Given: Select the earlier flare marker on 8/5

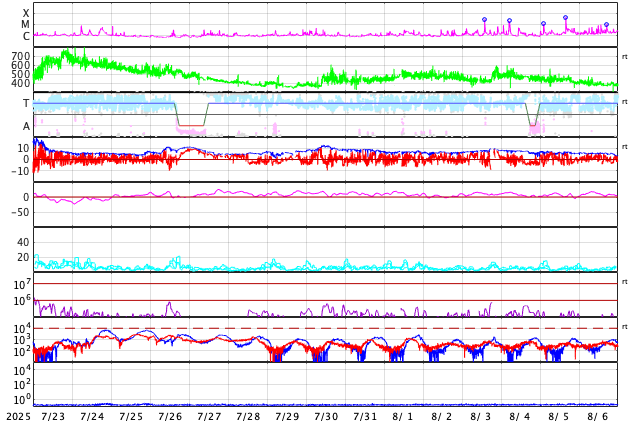Looking at the screenshot, I should click(x=543, y=23).
